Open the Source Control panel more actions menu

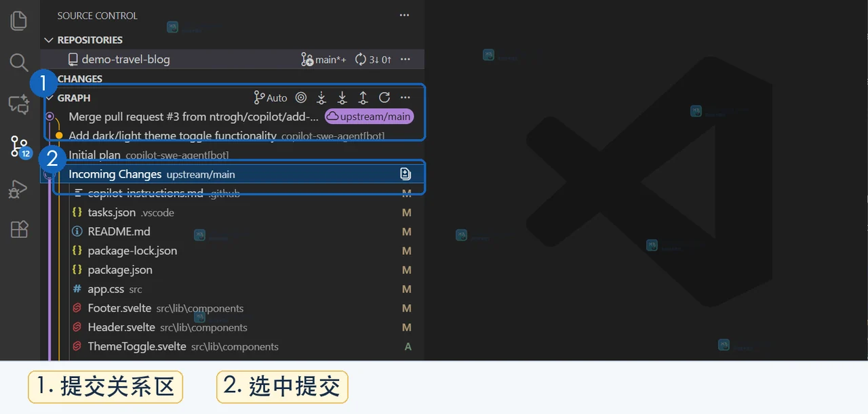(x=405, y=16)
